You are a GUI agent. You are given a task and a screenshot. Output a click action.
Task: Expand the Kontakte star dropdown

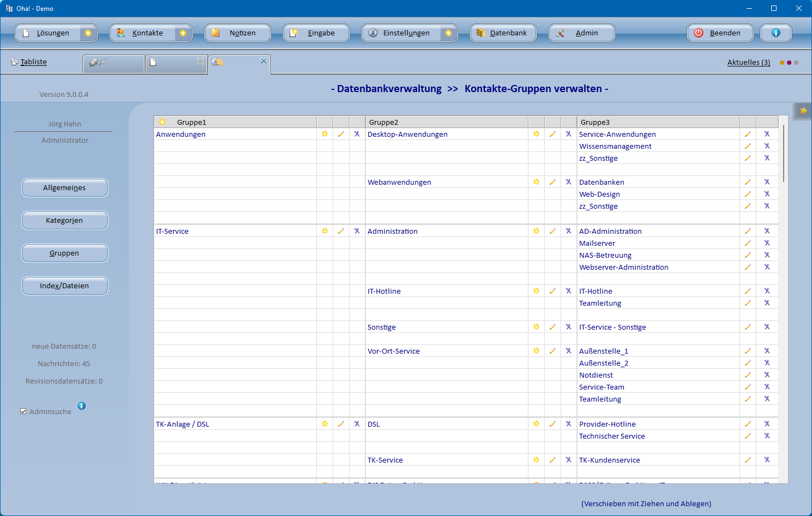click(x=183, y=33)
